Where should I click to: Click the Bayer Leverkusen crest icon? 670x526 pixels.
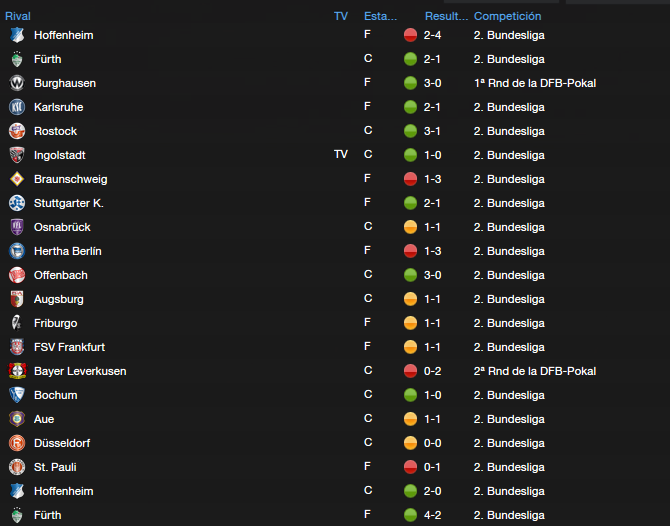[x=18, y=371]
